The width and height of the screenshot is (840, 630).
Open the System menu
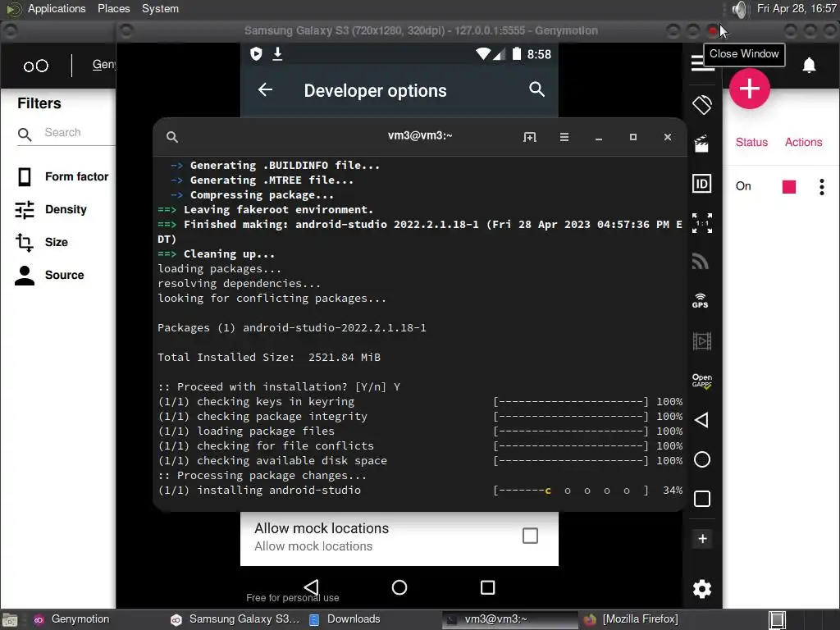click(160, 8)
